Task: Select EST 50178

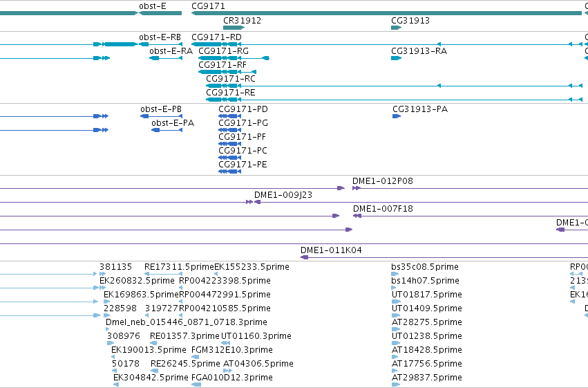Action: (125, 364)
